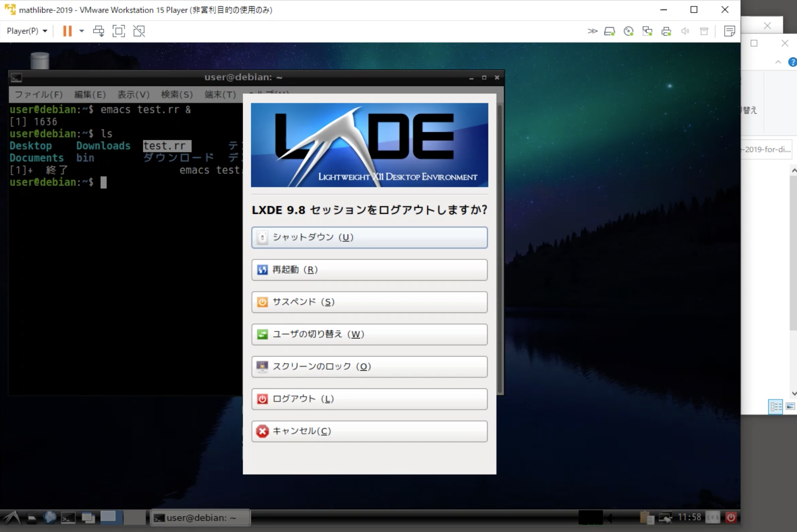Click scroll up arrow in right window
Screen dimensions: 797x532
coord(794,171)
